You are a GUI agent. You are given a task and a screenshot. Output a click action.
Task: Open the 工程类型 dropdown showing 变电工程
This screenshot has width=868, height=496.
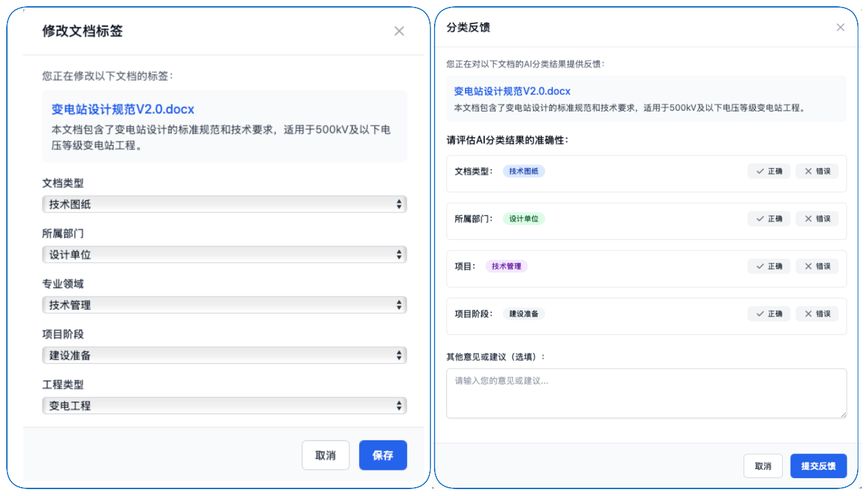tap(224, 406)
